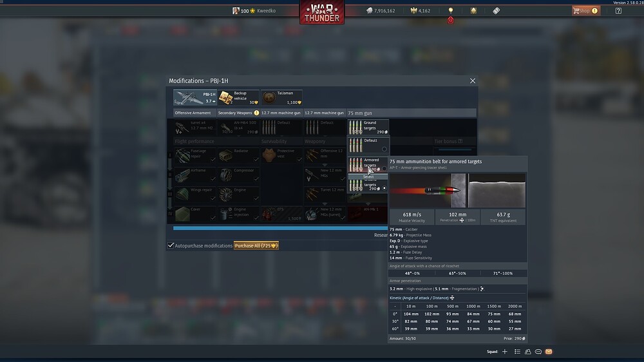
Task: Open the ticket icon in top bar
Action: tap(496, 11)
